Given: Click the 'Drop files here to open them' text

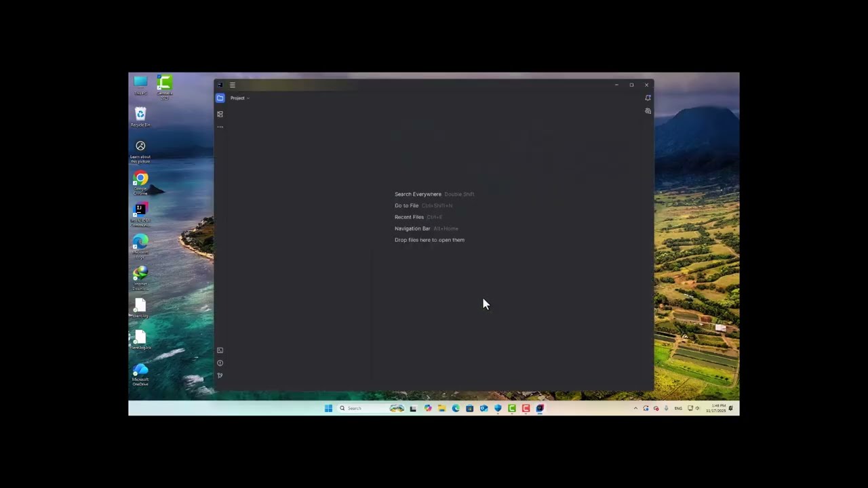Looking at the screenshot, I should (429, 240).
